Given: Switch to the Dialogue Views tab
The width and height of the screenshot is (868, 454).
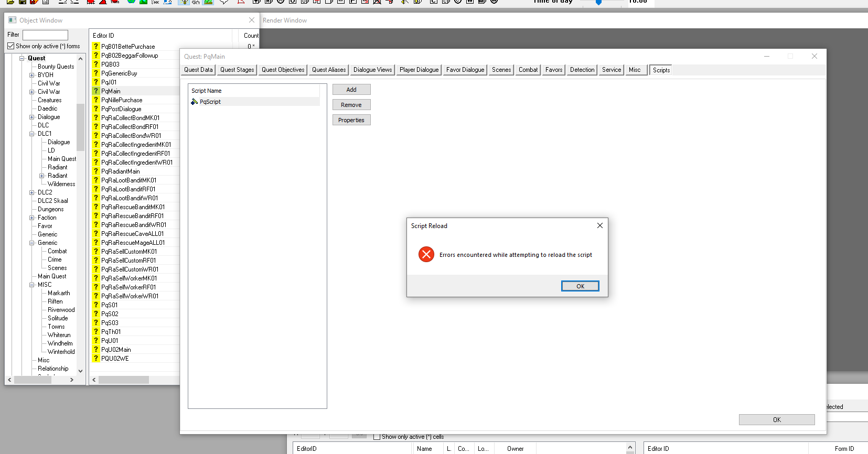Looking at the screenshot, I should pyautogui.click(x=372, y=70).
